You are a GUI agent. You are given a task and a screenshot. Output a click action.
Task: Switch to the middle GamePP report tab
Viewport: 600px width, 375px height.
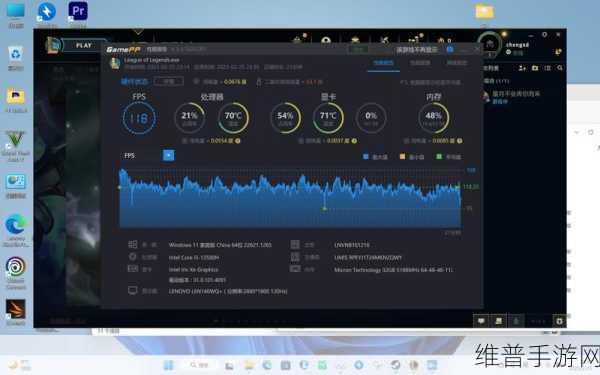click(420, 63)
